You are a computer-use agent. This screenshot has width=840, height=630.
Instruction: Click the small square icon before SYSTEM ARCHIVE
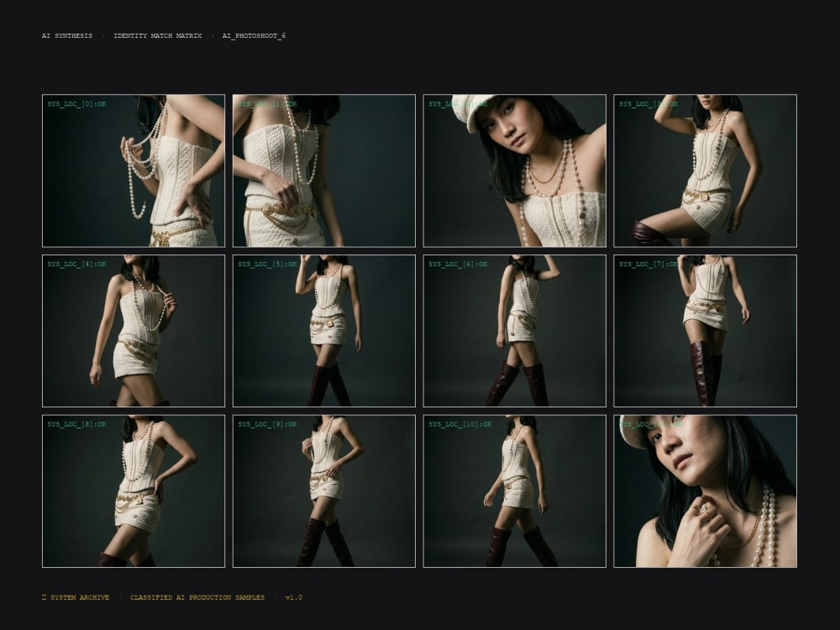(44, 596)
